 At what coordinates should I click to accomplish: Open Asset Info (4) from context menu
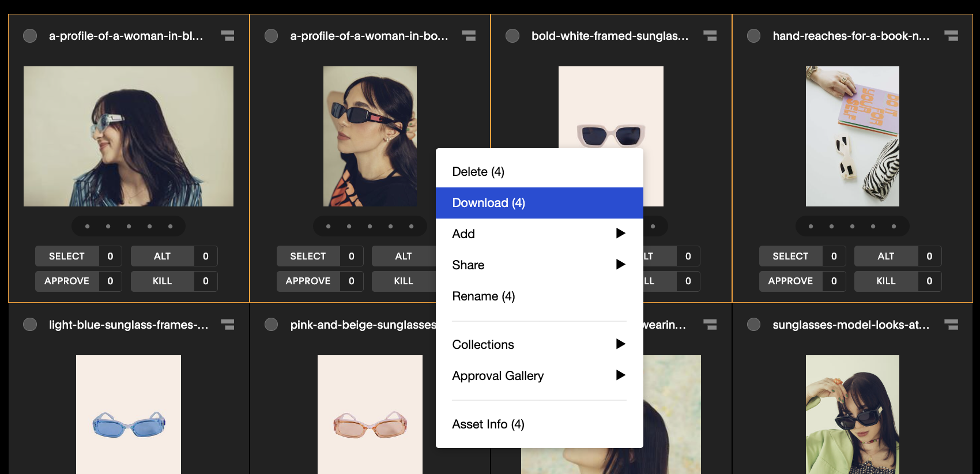(x=539, y=424)
